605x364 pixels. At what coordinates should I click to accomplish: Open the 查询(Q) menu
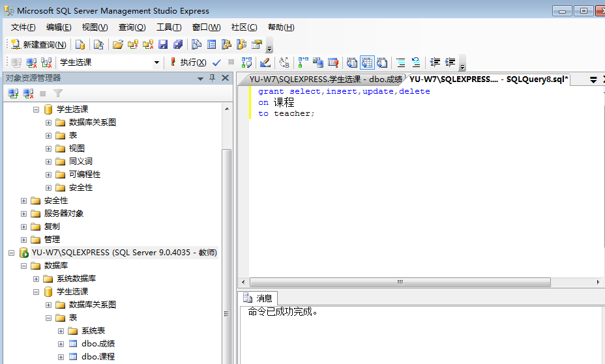pos(132,27)
